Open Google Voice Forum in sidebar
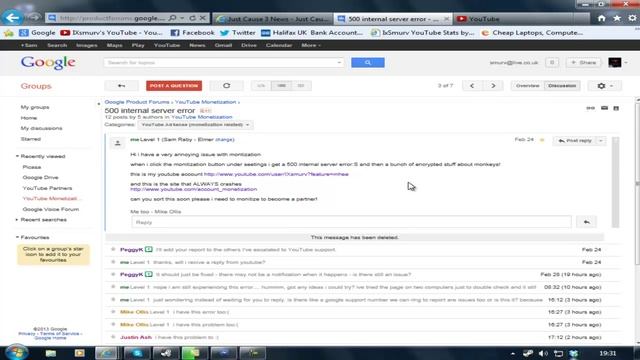 click(x=51, y=209)
